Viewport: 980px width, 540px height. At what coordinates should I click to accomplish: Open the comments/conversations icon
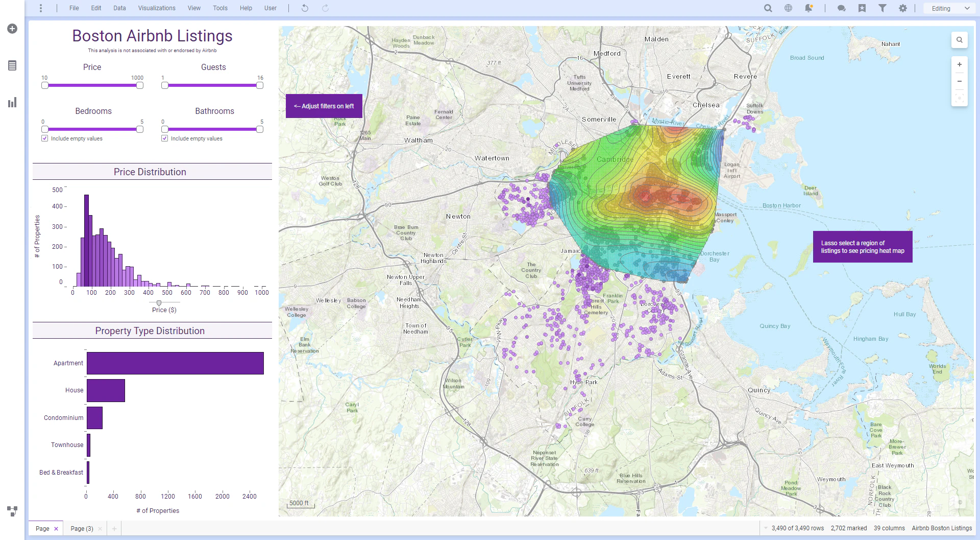click(841, 8)
